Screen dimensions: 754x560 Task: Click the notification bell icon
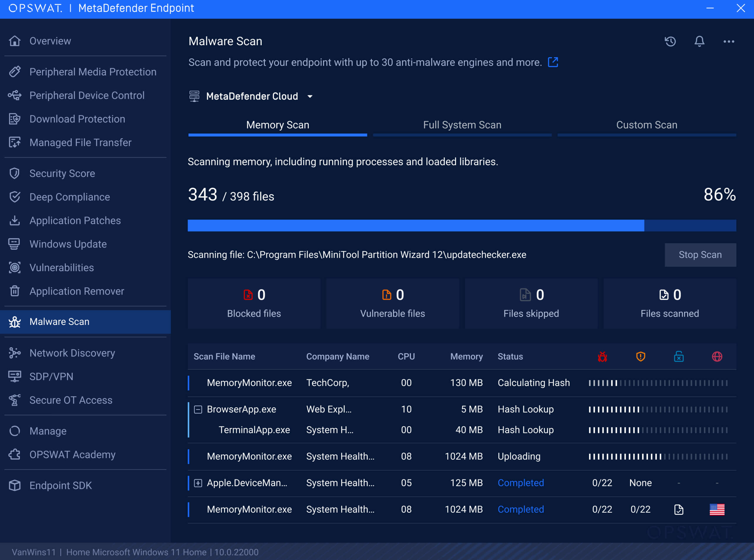click(699, 41)
